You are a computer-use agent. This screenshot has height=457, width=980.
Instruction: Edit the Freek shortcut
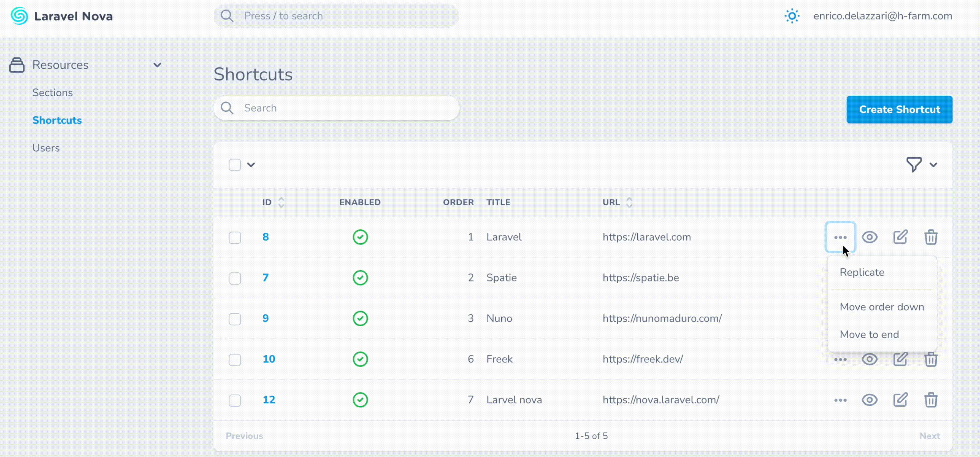click(x=900, y=359)
